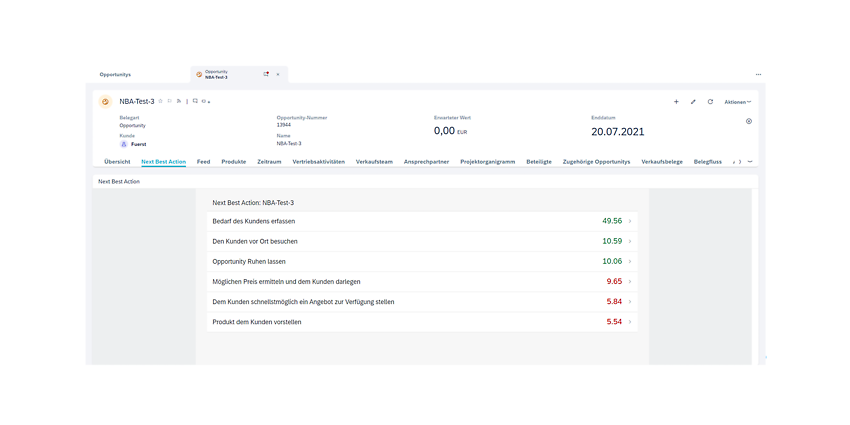
Task: Open the action about providing an Angebot quickly
Action: click(x=422, y=301)
